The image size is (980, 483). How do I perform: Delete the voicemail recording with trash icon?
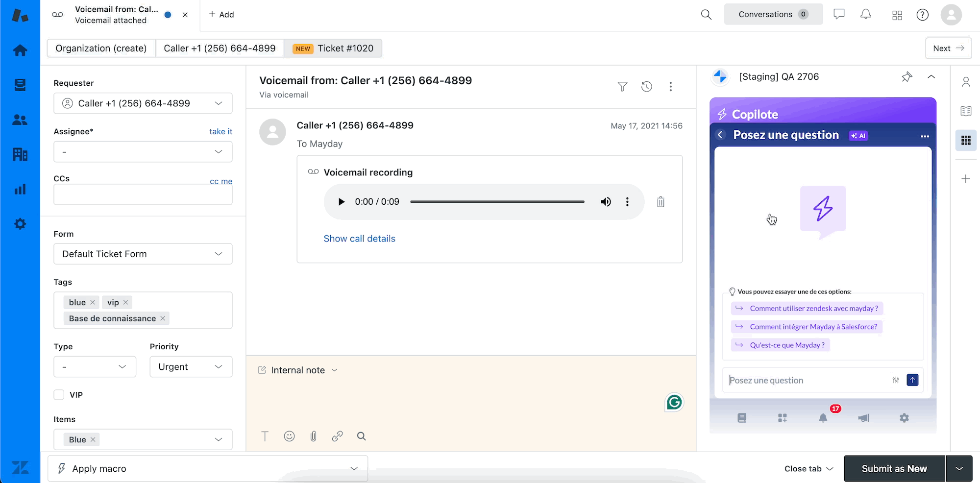[661, 202]
